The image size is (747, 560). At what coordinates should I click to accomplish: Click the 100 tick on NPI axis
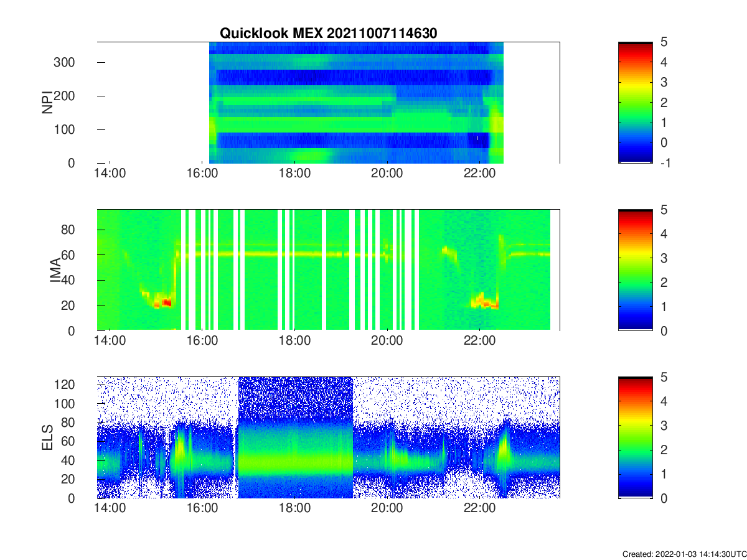(64, 129)
